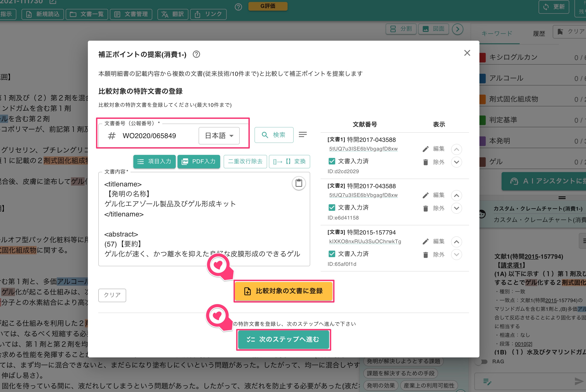
Task: Click the orange swatch for 剤式固化組成物
Action: coord(482,99)
